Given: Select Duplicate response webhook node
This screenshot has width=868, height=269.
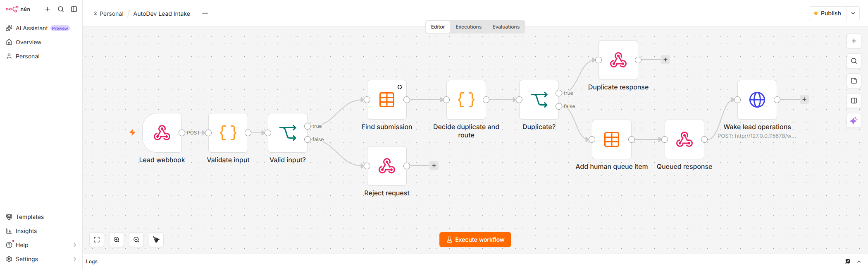Looking at the screenshot, I should point(618,60).
